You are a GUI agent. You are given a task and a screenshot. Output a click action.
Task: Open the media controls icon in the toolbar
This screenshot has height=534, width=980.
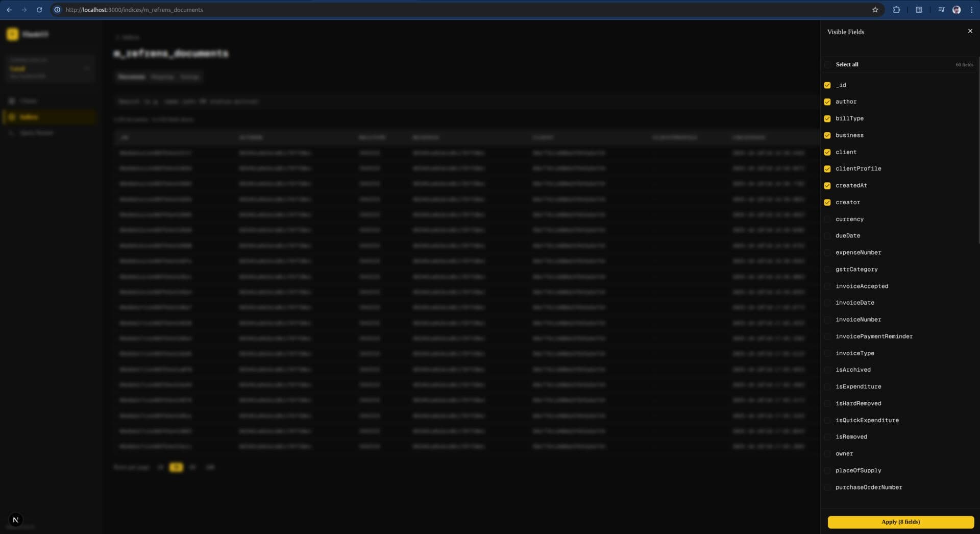(x=941, y=9)
